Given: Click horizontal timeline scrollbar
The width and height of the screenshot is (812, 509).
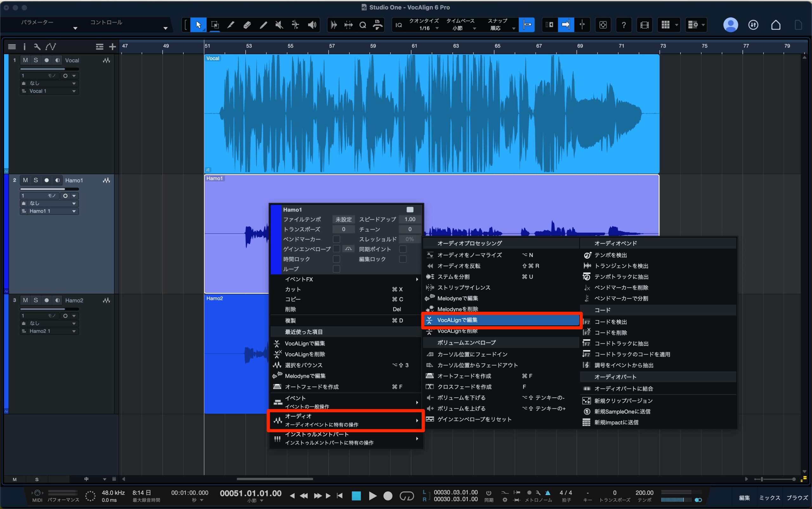Looking at the screenshot, I should [x=275, y=479].
